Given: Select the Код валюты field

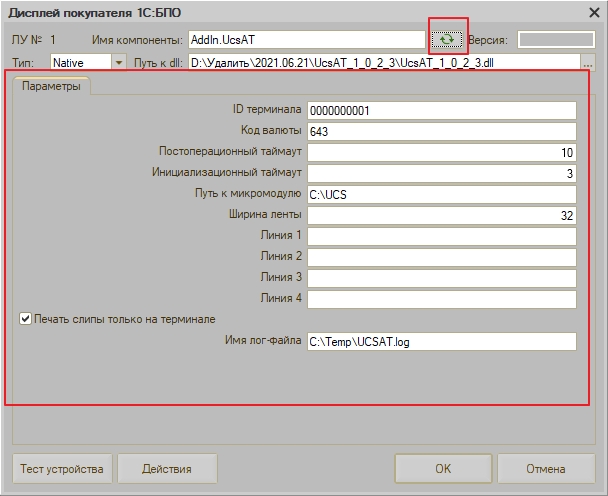Looking at the screenshot, I should 441,131.
